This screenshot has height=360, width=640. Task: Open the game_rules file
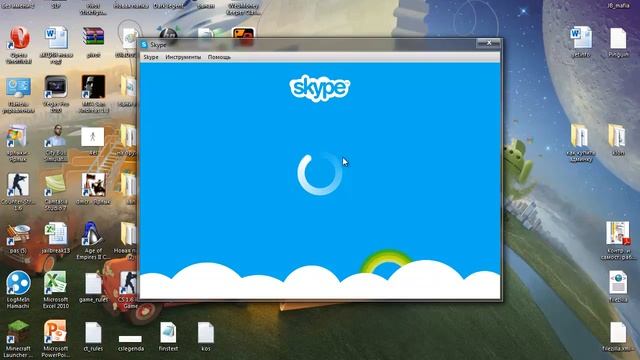(93, 287)
